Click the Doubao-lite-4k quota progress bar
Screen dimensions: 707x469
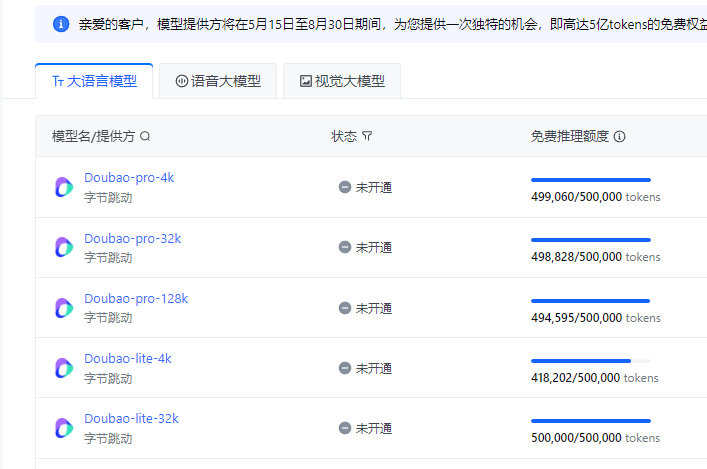(x=591, y=361)
